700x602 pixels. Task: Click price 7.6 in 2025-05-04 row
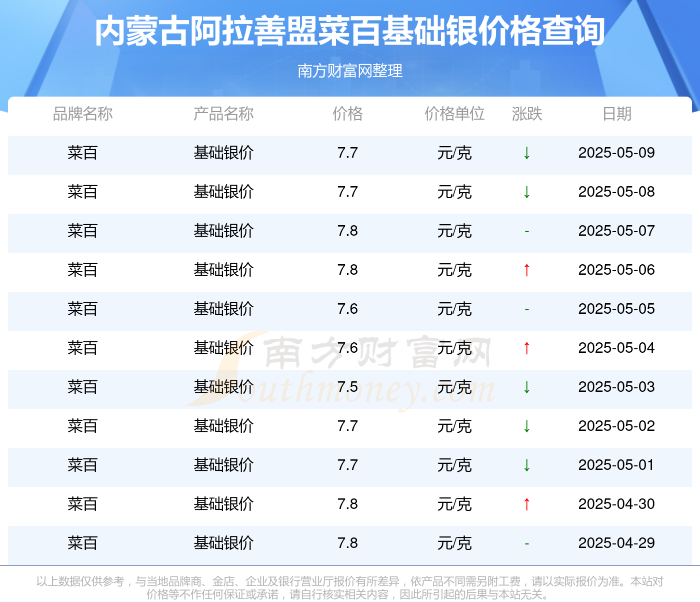[x=347, y=348]
